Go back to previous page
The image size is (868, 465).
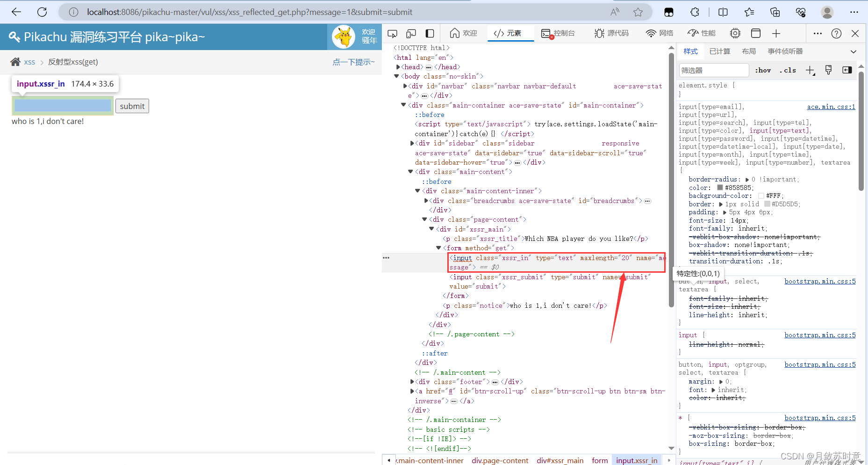[x=16, y=12]
